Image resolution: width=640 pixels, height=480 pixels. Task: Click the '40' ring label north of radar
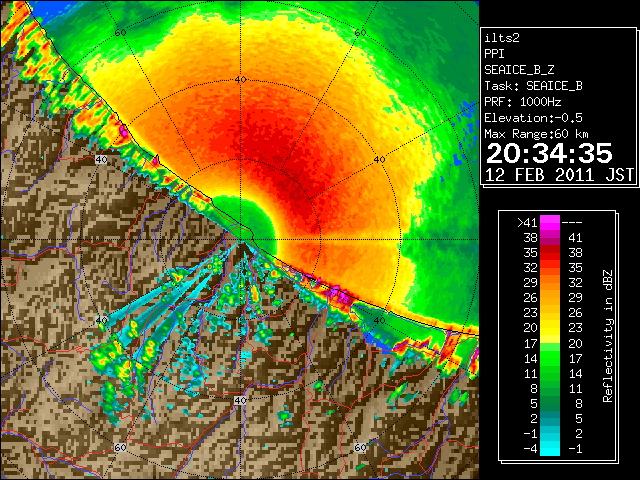[240, 80]
